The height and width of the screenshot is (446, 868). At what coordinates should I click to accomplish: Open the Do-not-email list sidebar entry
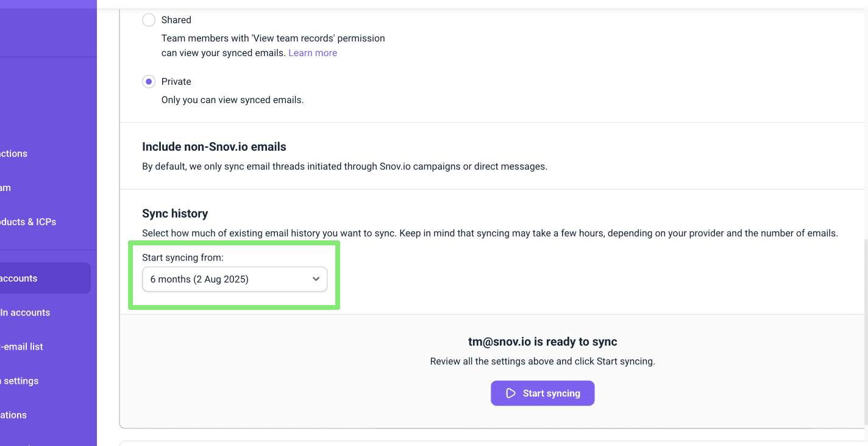(x=22, y=347)
